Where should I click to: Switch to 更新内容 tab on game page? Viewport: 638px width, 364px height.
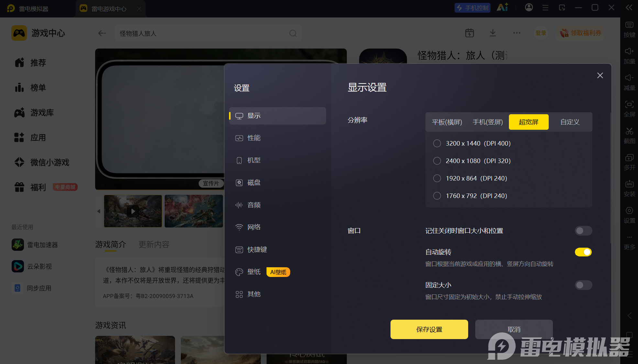(154, 245)
